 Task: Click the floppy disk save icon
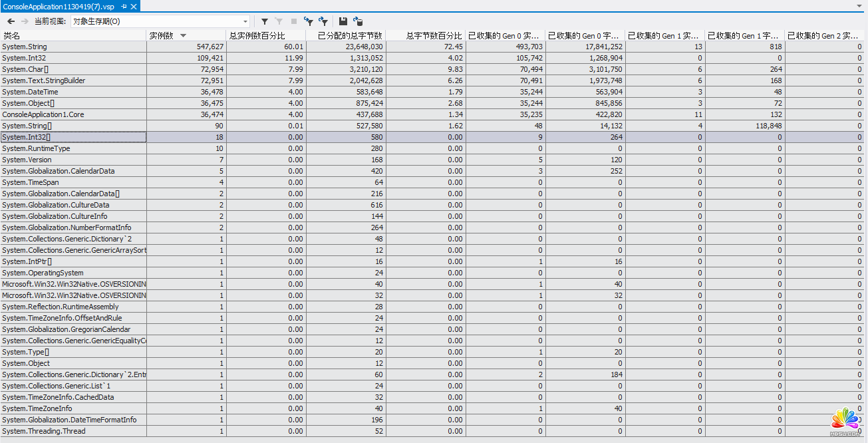(343, 21)
